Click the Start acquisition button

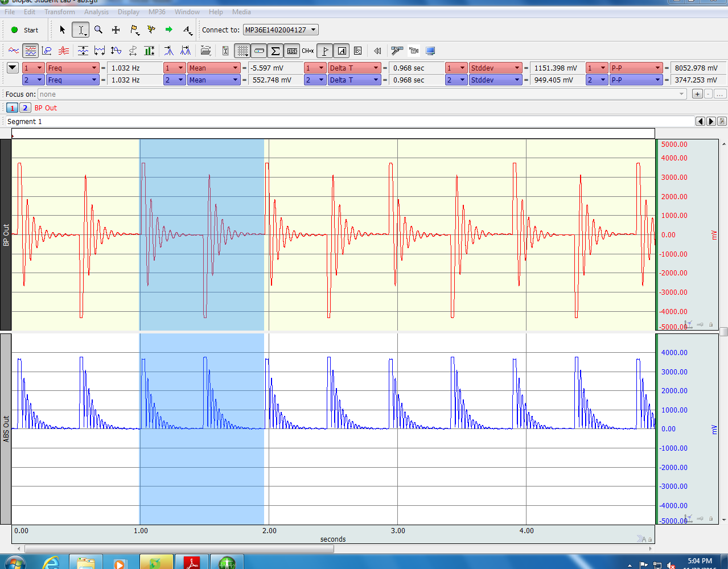[24, 30]
